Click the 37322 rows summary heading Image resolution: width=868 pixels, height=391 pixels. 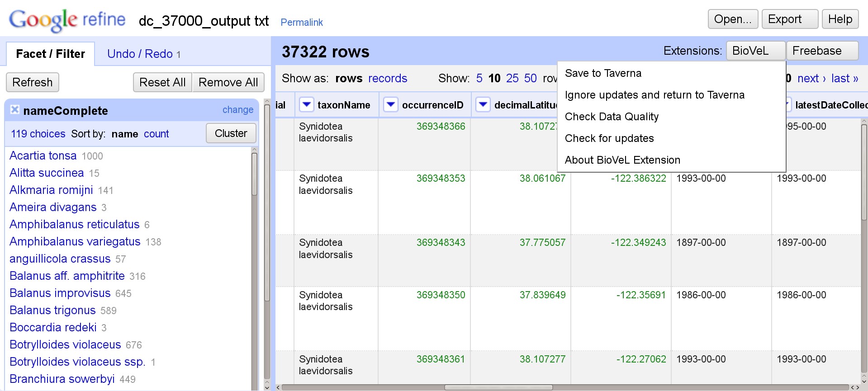click(x=326, y=52)
